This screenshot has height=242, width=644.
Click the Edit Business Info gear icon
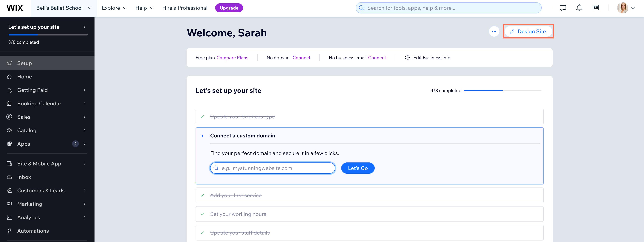click(x=408, y=57)
